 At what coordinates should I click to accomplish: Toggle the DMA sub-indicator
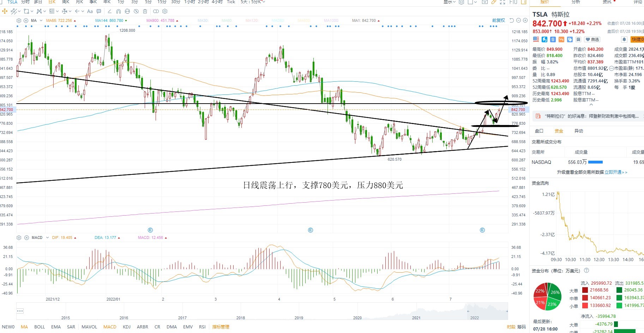172,327
